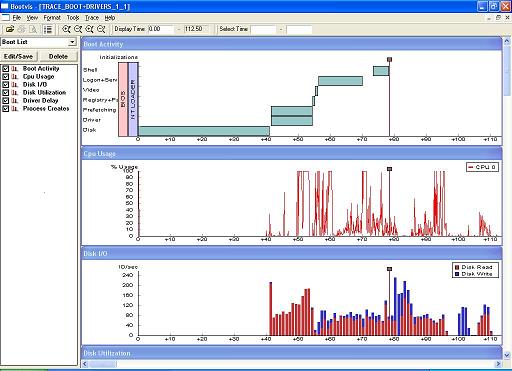The height and width of the screenshot is (371, 512).
Task: Uncheck the Cpu Usage checkbox
Action: coord(5,77)
